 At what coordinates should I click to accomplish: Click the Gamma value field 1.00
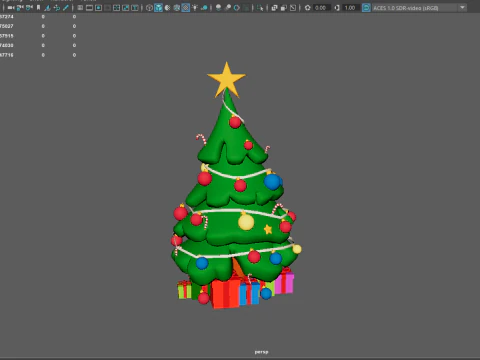351,8
